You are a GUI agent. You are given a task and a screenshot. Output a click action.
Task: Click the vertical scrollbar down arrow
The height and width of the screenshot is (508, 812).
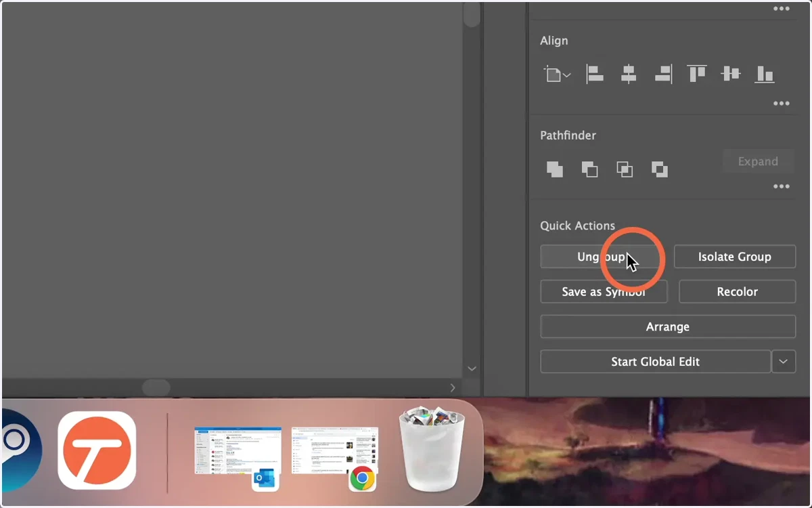(x=472, y=369)
